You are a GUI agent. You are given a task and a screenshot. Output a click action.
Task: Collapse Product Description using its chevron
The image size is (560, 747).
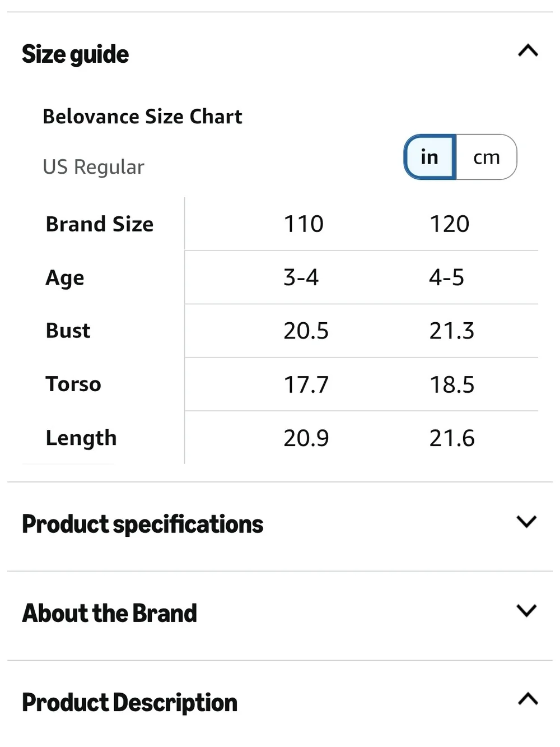[x=528, y=699]
